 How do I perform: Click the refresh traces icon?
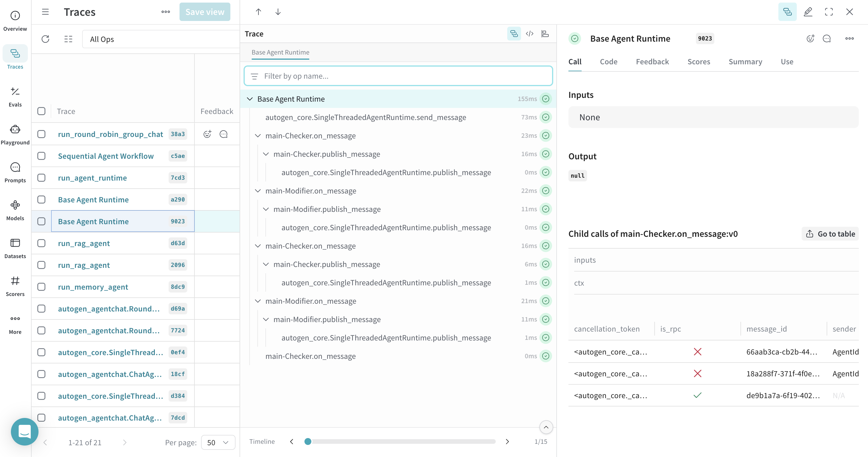click(45, 39)
